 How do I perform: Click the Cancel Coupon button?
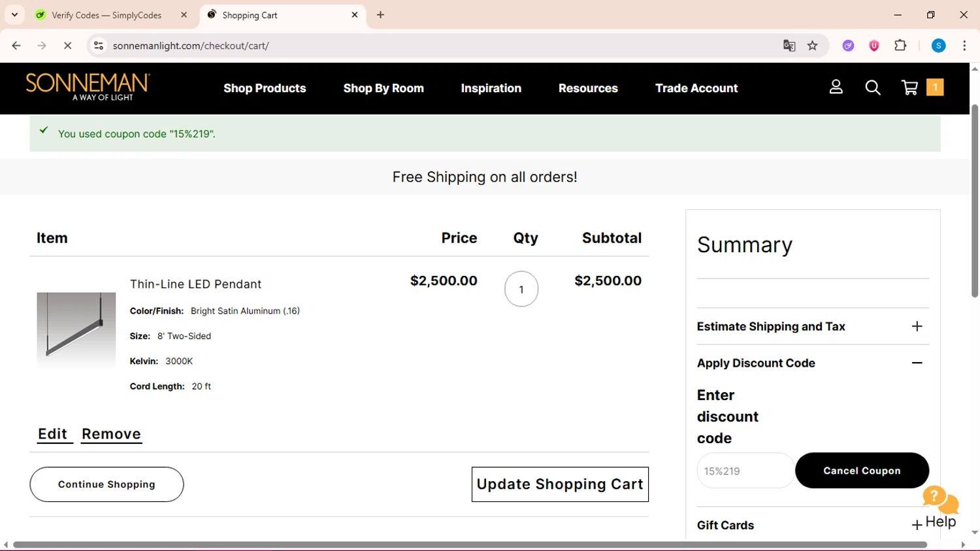click(862, 471)
